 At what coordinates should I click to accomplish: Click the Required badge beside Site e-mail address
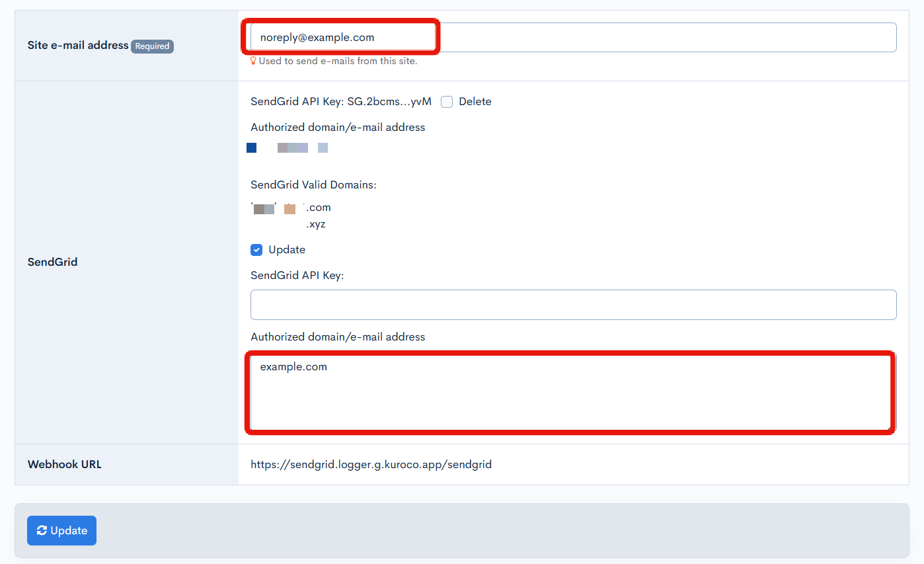pos(152,46)
